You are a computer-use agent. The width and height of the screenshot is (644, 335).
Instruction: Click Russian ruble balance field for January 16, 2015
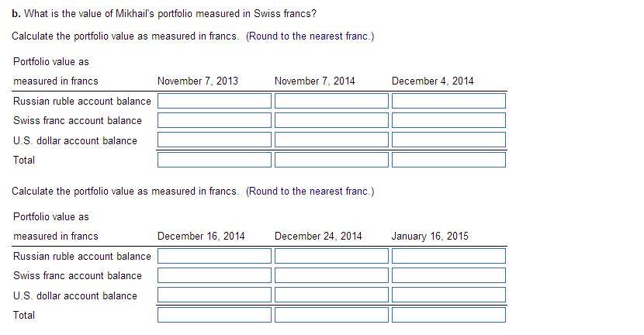(448, 256)
